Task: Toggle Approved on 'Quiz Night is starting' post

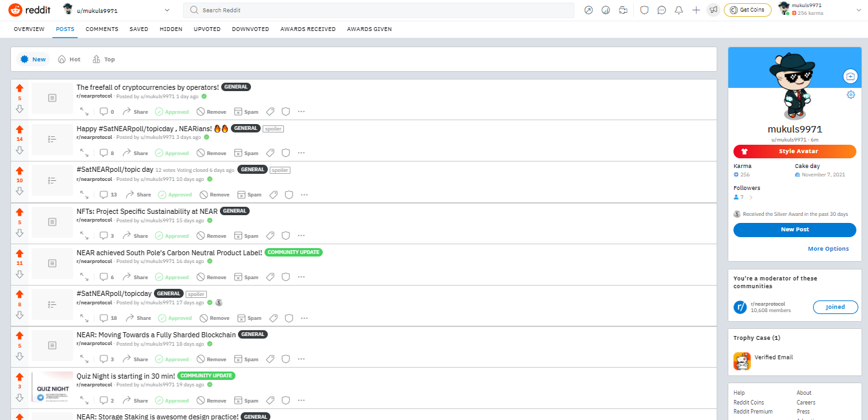Action: point(172,401)
